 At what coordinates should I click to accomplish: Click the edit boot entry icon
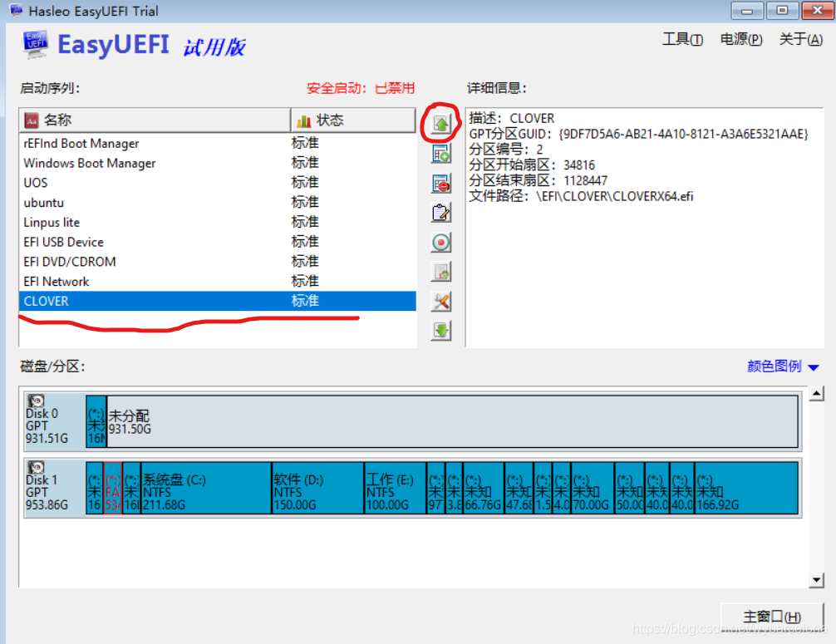coord(441,214)
